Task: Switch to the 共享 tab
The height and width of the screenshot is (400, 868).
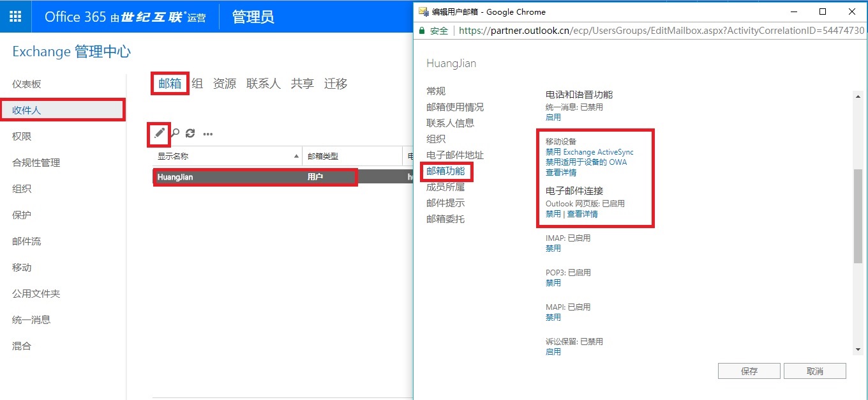Action: (x=303, y=84)
